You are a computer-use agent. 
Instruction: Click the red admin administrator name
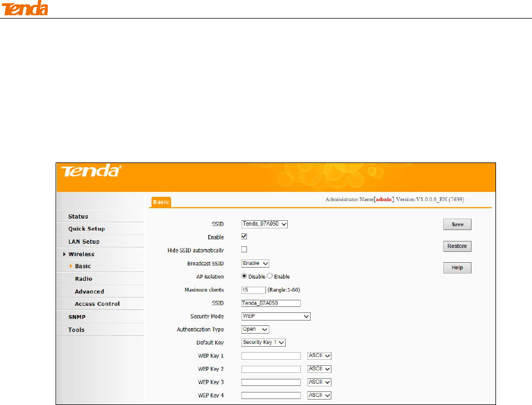[384, 200]
